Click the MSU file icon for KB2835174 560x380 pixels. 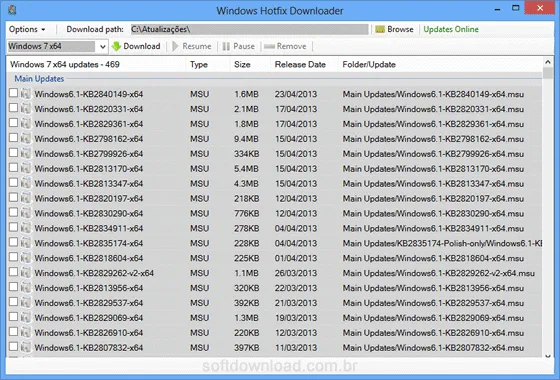point(26,243)
